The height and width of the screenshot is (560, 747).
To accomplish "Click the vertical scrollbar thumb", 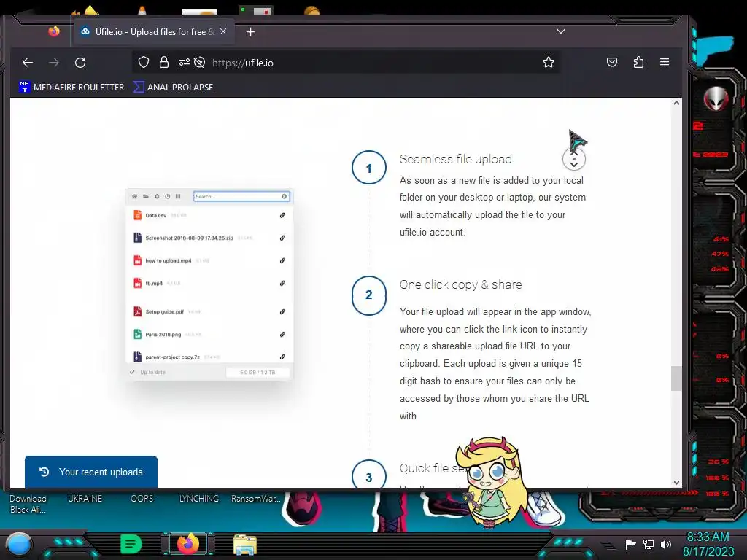I will pos(676,378).
